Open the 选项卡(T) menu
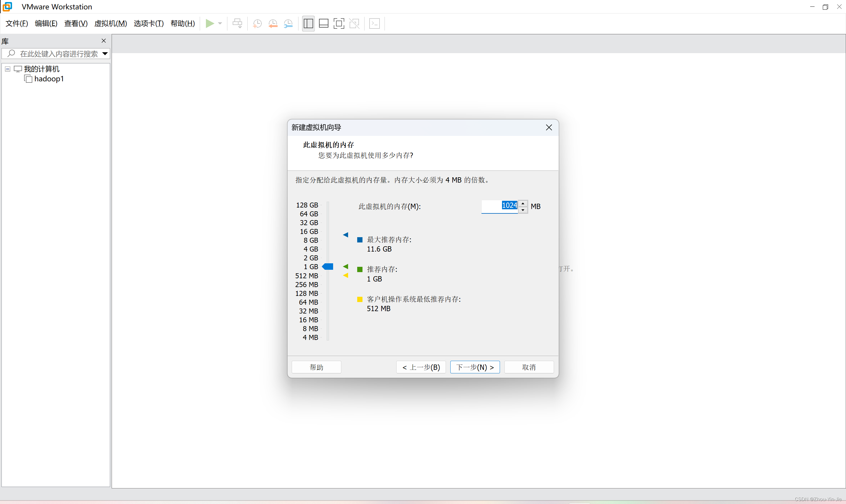This screenshot has width=846, height=504. pyautogui.click(x=148, y=23)
